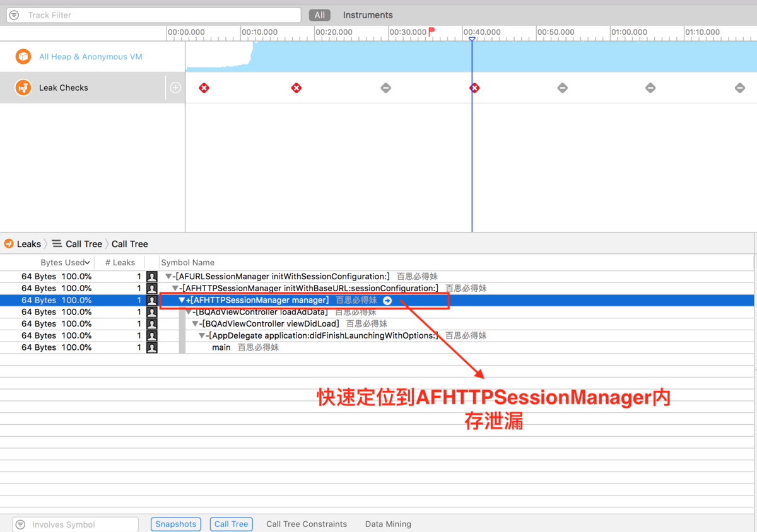
Task: Collapse the BQAdViewController loadAdData row
Action: (189, 312)
